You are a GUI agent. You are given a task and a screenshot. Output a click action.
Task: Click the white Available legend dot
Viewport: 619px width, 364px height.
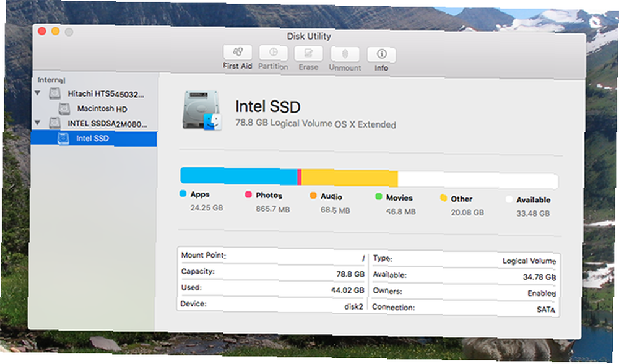509,199
